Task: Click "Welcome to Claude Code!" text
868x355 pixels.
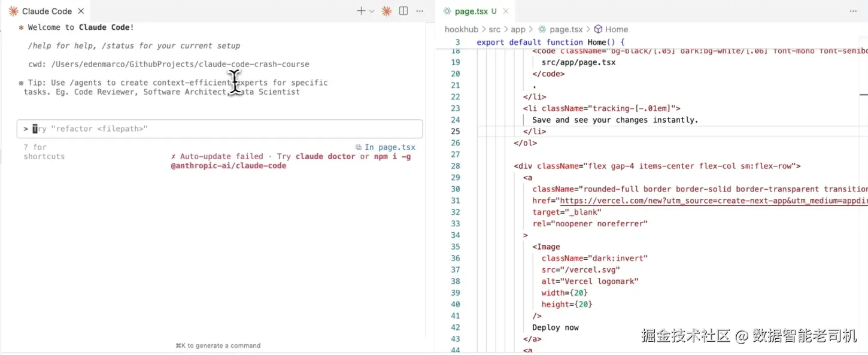Action: pos(81,28)
